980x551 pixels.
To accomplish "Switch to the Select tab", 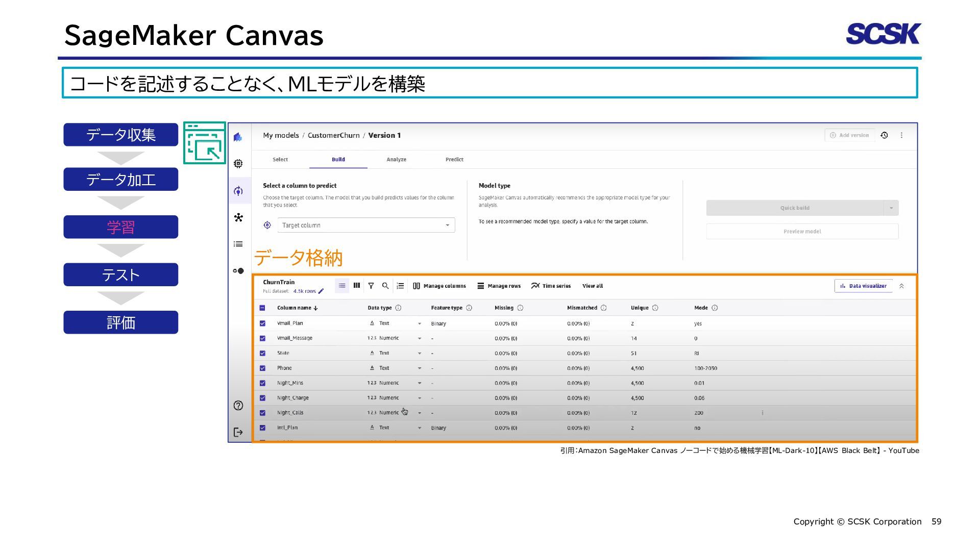I will (x=280, y=159).
